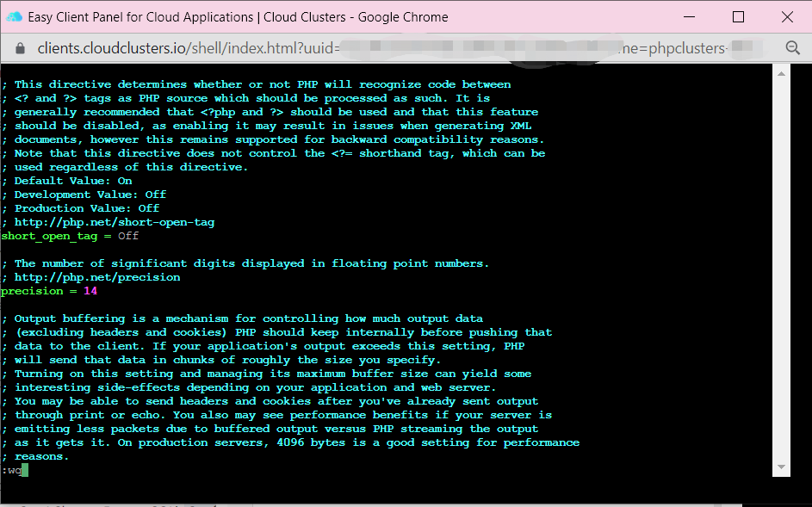Click the scrollbar up arrow
812x507 pixels.
782,75
